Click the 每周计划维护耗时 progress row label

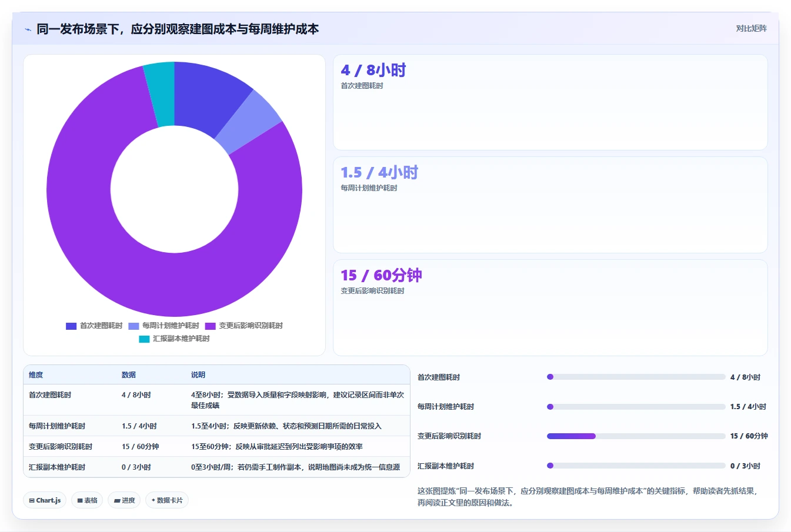point(446,407)
